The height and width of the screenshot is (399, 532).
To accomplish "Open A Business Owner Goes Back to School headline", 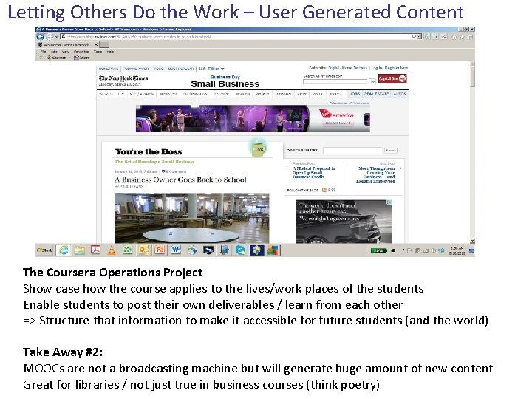I will pyautogui.click(x=180, y=180).
